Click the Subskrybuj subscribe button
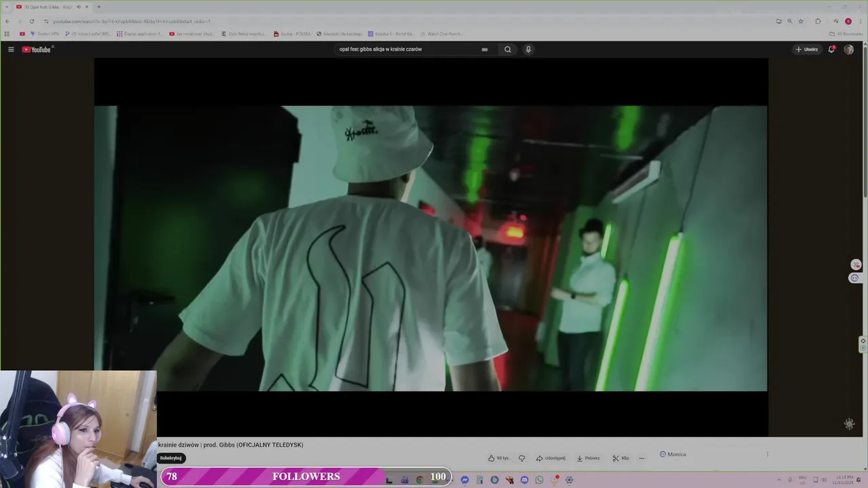 (x=171, y=458)
